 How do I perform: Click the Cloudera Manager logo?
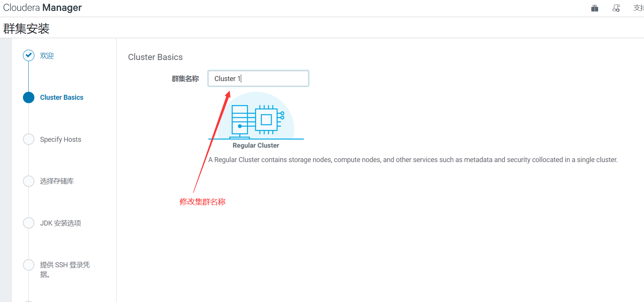(x=42, y=8)
